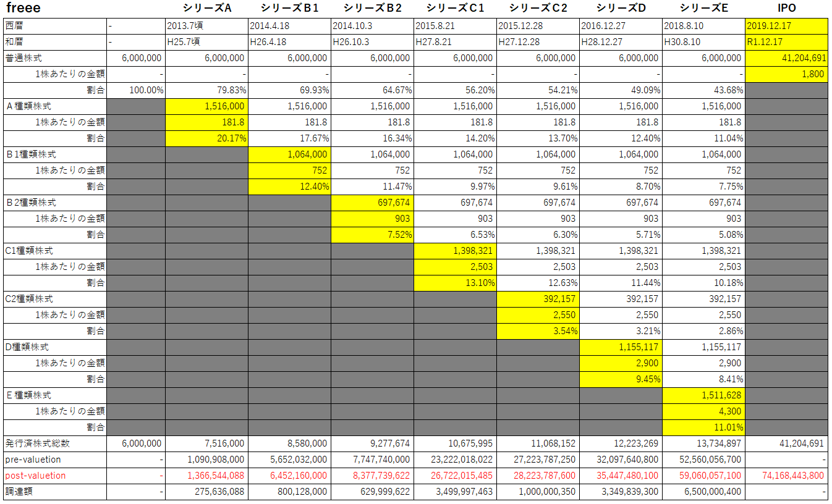Click the IPO column header
832x504 pixels.
coord(786,9)
